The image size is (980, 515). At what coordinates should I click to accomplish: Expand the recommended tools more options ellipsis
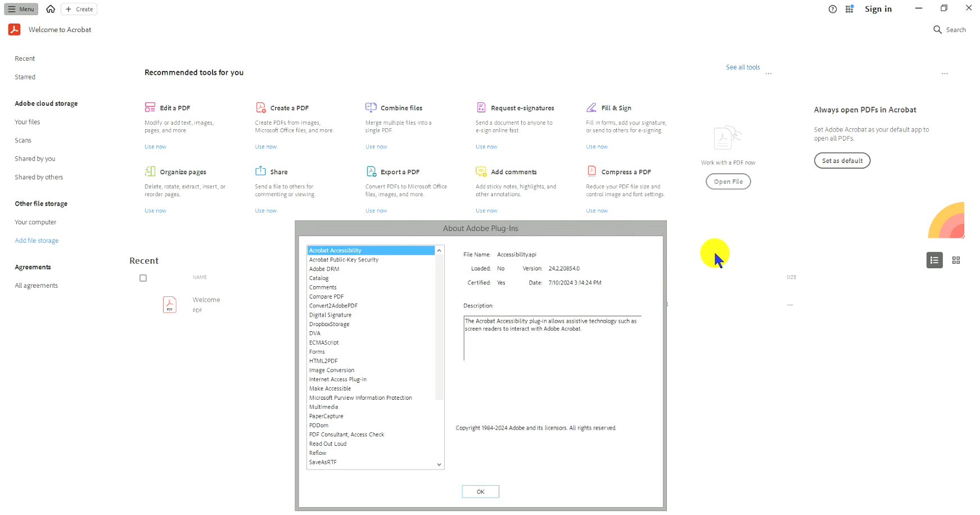click(768, 74)
